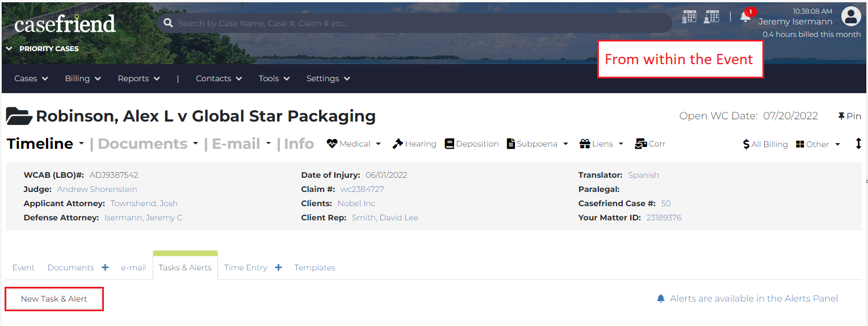Switch to the e-mail tab
Screen dimensions: 868x326
coord(133,268)
